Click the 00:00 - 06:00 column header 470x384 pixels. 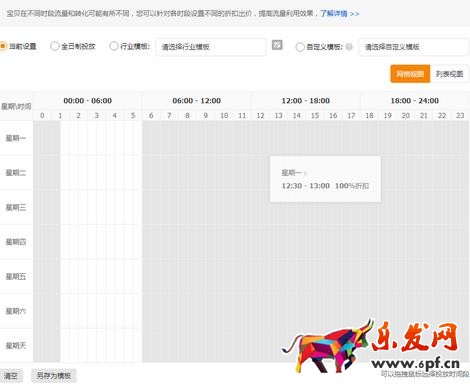[88, 101]
